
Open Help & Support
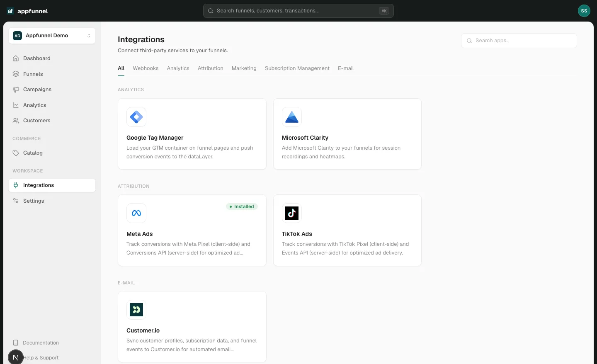click(41, 358)
